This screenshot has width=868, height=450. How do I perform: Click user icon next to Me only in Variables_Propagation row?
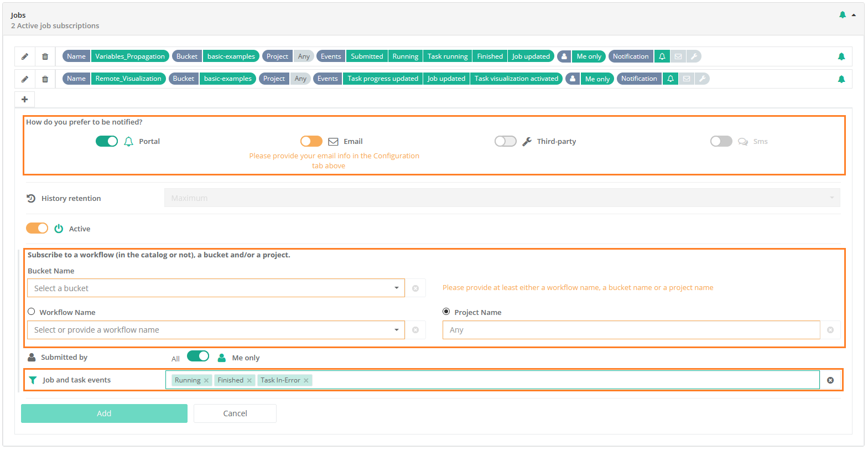click(x=564, y=56)
